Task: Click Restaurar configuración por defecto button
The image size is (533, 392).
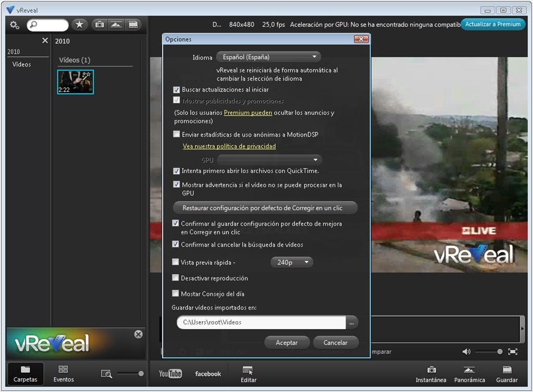Action: (x=265, y=208)
